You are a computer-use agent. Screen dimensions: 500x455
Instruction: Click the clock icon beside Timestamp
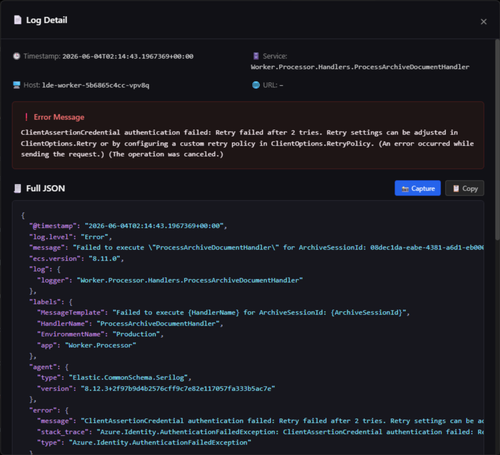[16, 56]
